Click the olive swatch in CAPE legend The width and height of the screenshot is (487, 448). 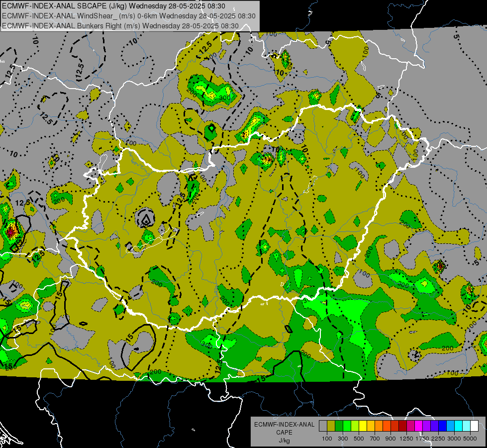click(x=331, y=426)
